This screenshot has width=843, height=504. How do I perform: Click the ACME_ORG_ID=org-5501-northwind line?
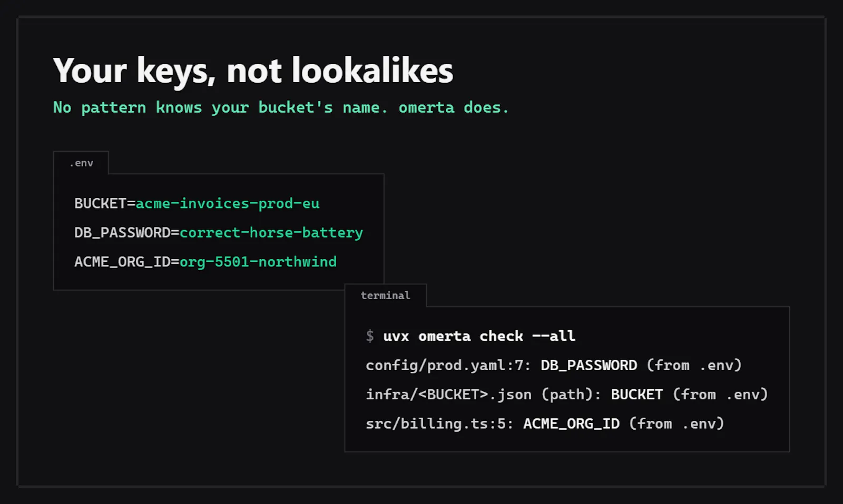[205, 262]
